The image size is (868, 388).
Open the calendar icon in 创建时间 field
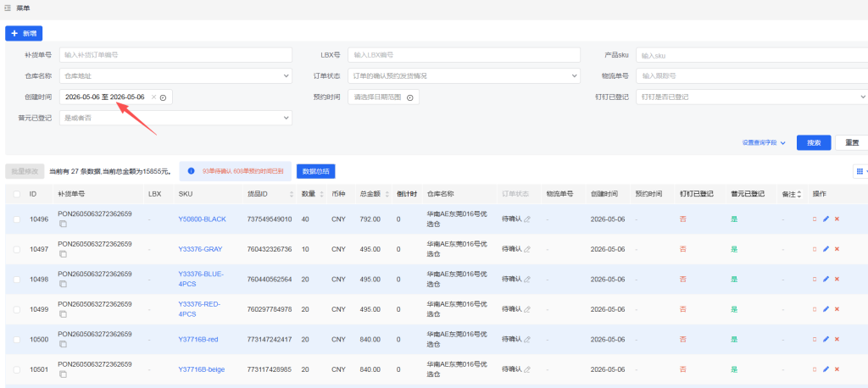(164, 97)
